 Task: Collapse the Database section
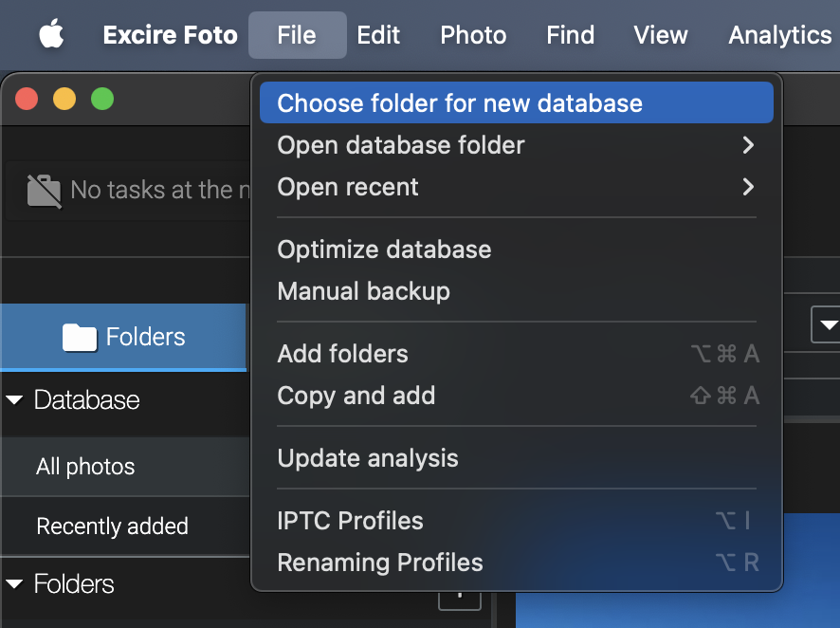coord(14,399)
